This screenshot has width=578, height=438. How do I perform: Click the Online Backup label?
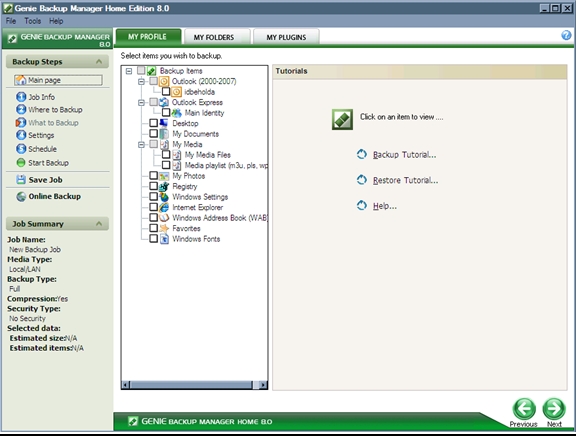(x=55, y=197)
